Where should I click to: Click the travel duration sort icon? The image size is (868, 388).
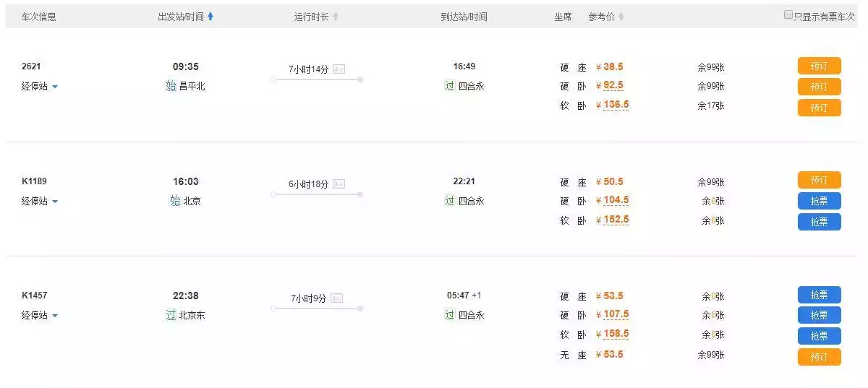coord(336,17)
